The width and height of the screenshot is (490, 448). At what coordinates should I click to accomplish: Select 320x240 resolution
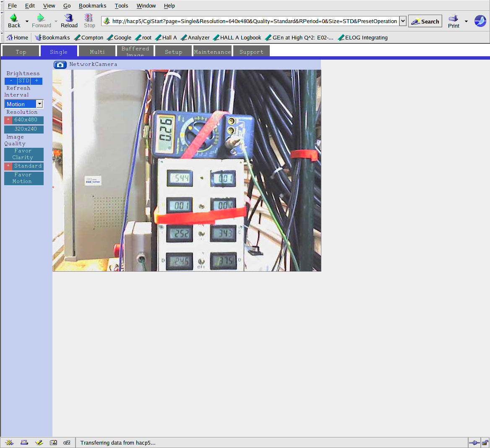24,129
